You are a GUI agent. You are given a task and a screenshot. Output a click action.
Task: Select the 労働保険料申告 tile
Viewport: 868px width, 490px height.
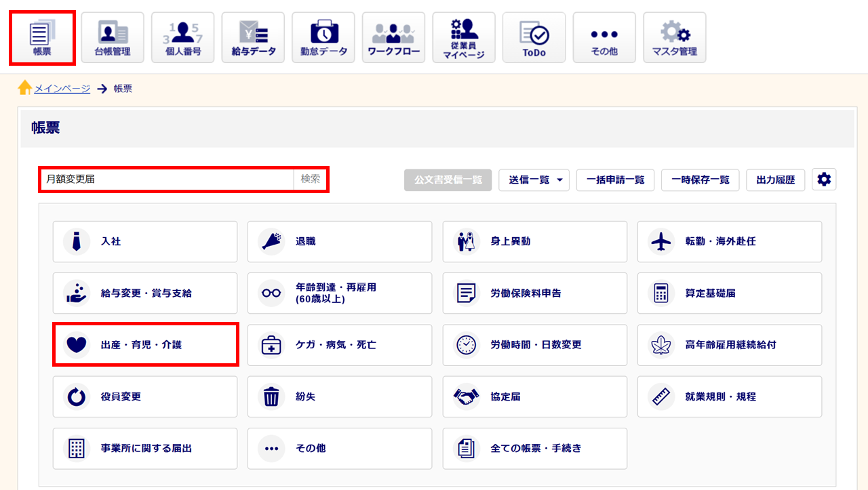click(535, 293)
